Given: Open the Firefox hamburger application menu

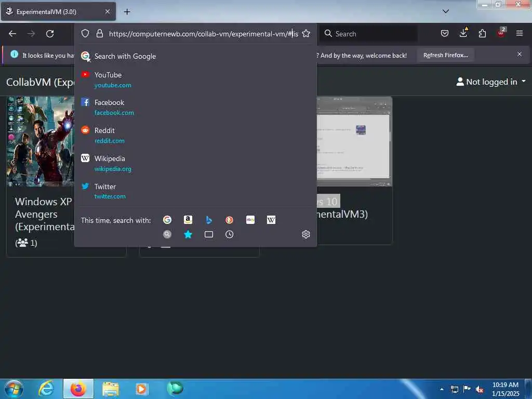Looking at the screenshot, I should click(x=520, y=33).
